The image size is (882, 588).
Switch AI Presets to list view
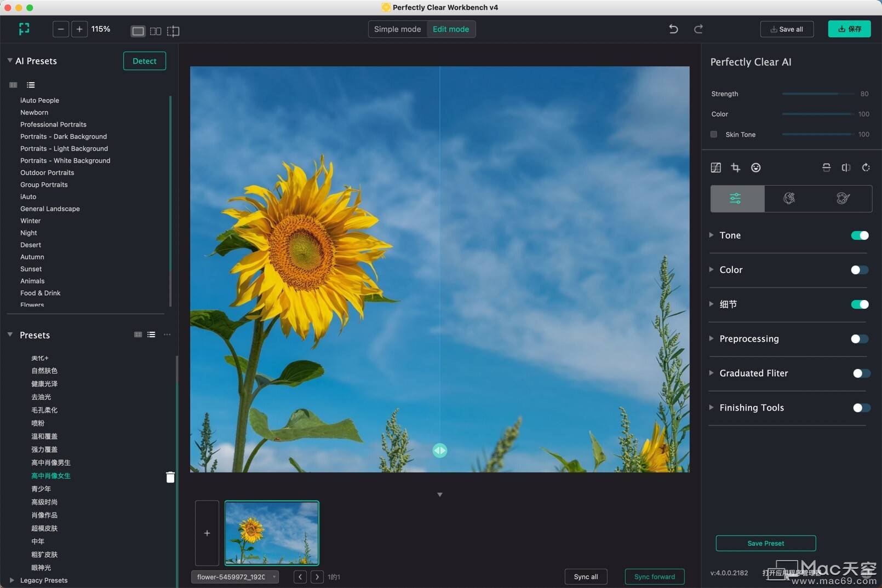coord(31,85)
